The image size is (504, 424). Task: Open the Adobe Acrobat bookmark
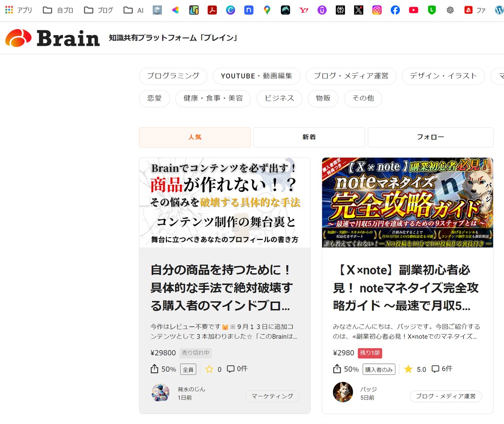tap(212, 10)
